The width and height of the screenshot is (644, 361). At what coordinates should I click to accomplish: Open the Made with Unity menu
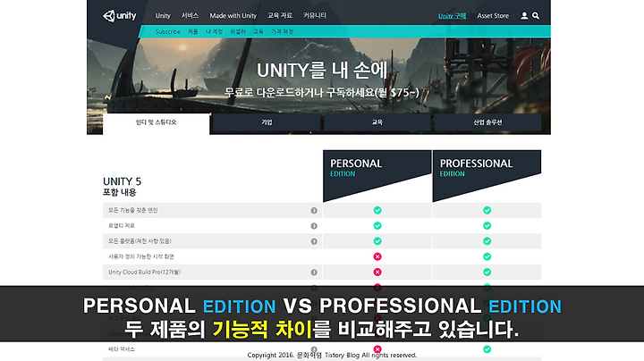tap(233, 15)
